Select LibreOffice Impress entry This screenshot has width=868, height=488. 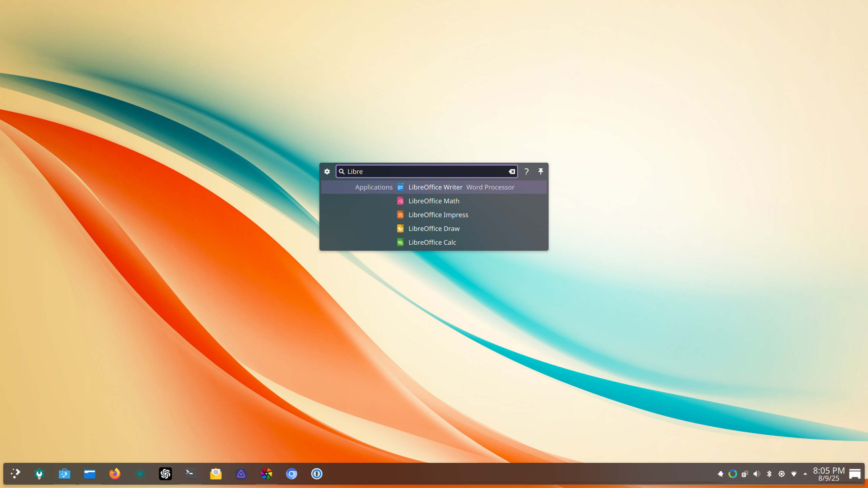tap(438, 215)
